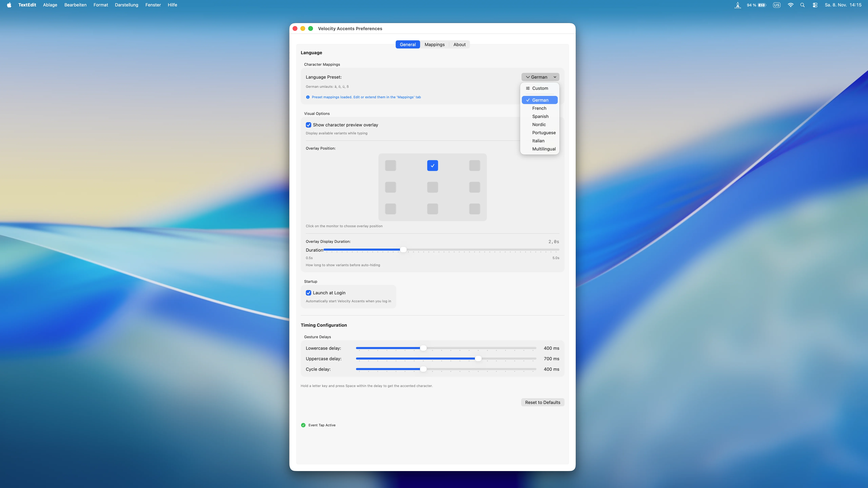
Task: Open the US input source menu
Action: click(776, 5)
